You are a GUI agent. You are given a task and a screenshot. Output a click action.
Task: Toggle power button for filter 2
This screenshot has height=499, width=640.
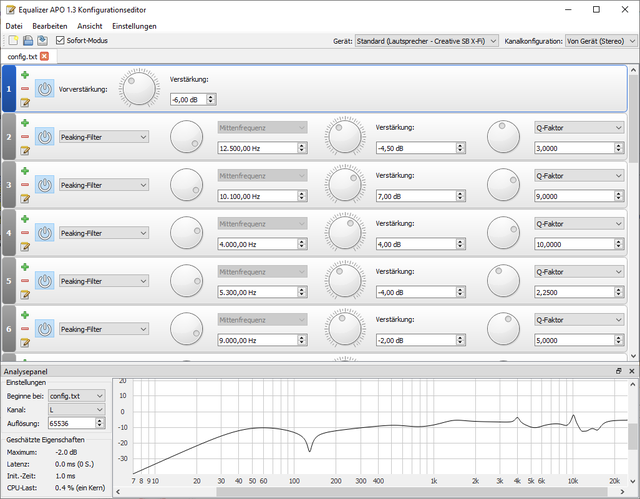pyautogui.click(x=45, y=137)
